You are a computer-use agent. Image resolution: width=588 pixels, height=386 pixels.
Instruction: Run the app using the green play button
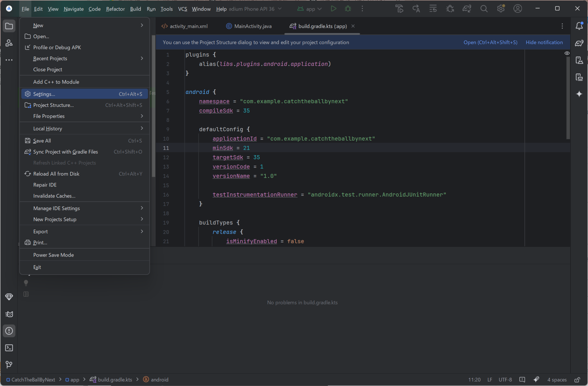coord(333,9)
